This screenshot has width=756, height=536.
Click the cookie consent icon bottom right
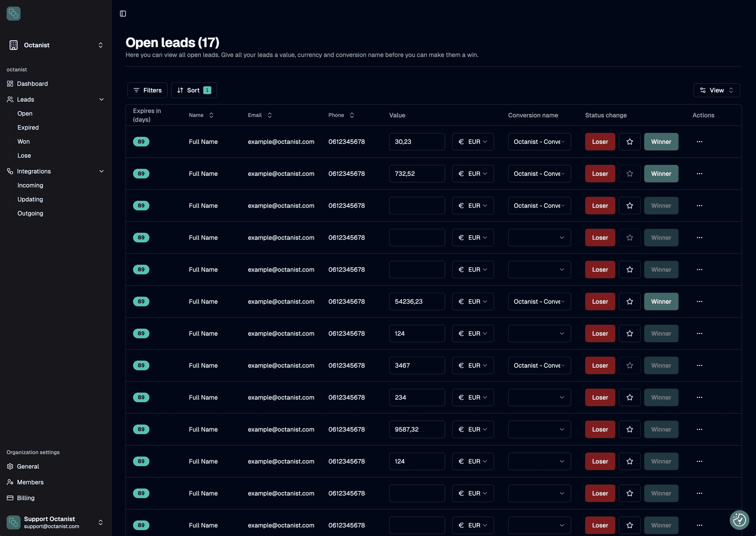739,520
